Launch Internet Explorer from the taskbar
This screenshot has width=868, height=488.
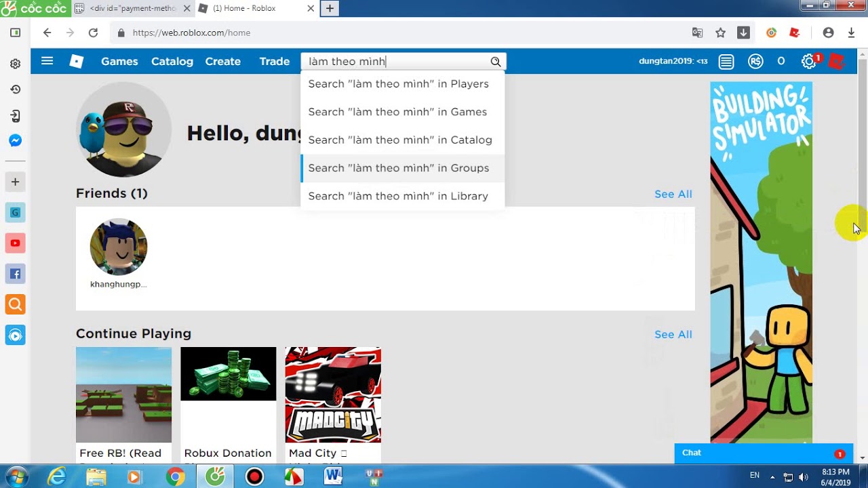click(57, 477)
